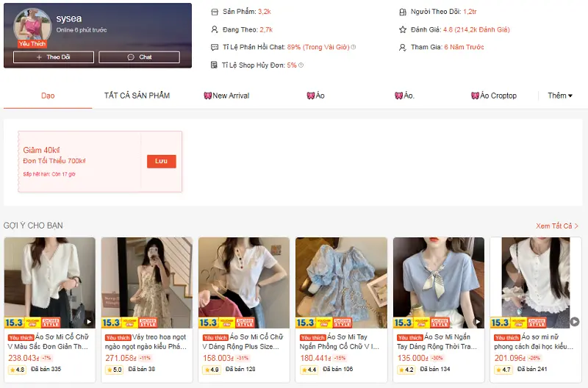588x388 pixels.
Task: Open the blue floral puff-sleeve shirt image
Action: (341, 283)
